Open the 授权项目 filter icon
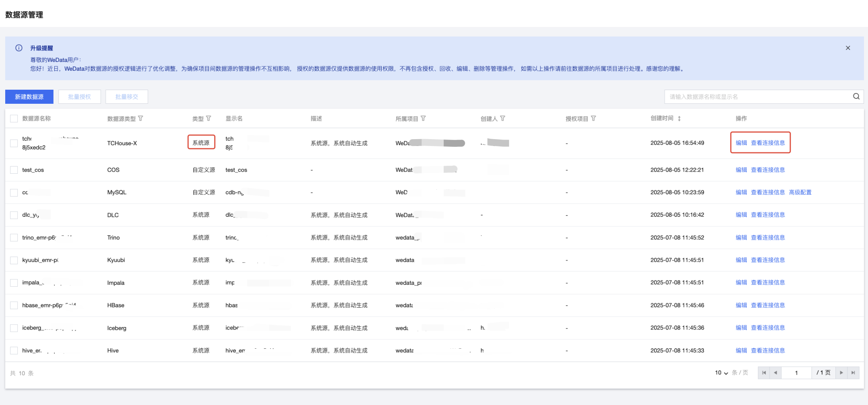Screen dimensions: 868x405 [x=594, y=119]
